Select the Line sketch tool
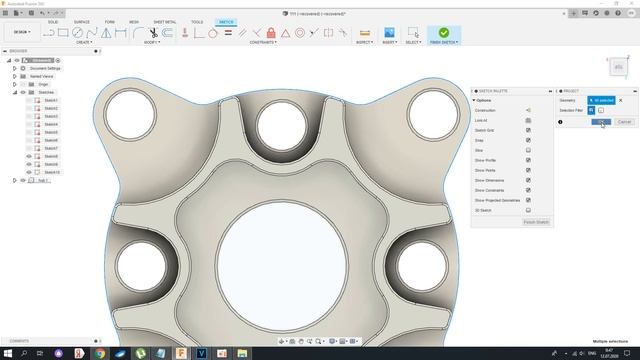 [x=49, y=33]
